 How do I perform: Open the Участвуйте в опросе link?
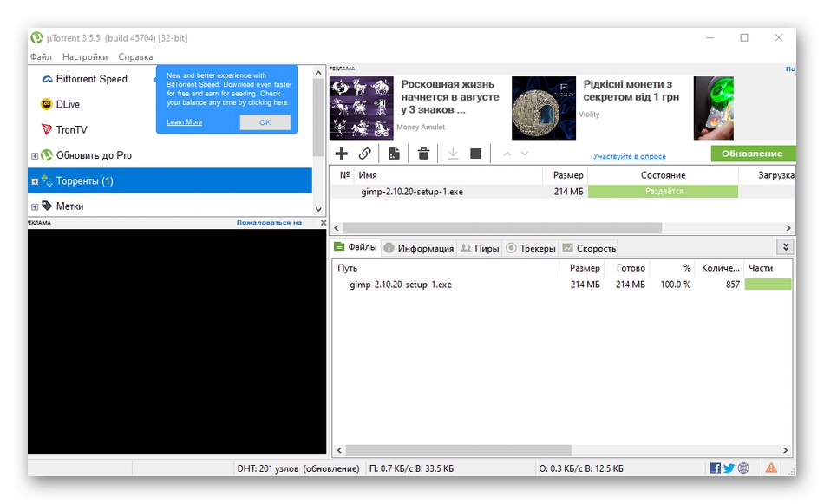[x=629, y=156]
